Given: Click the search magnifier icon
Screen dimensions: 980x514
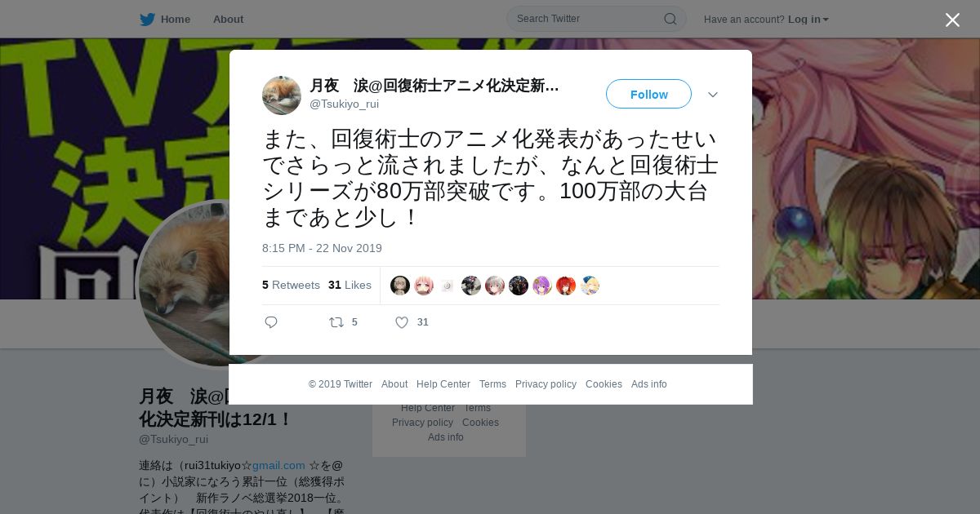Looking at the screenshot, I should 670,19.
